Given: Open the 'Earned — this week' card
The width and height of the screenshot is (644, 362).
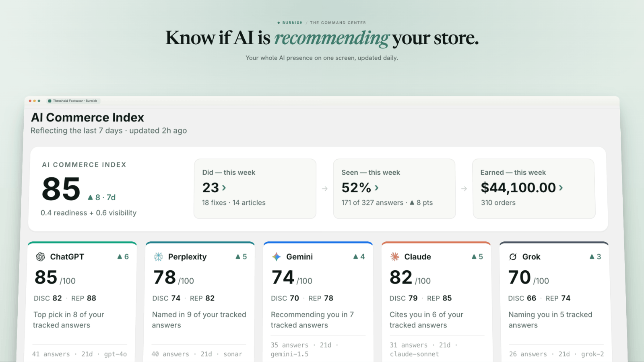Looking at the screenshot, I should (x=534, y=189).
